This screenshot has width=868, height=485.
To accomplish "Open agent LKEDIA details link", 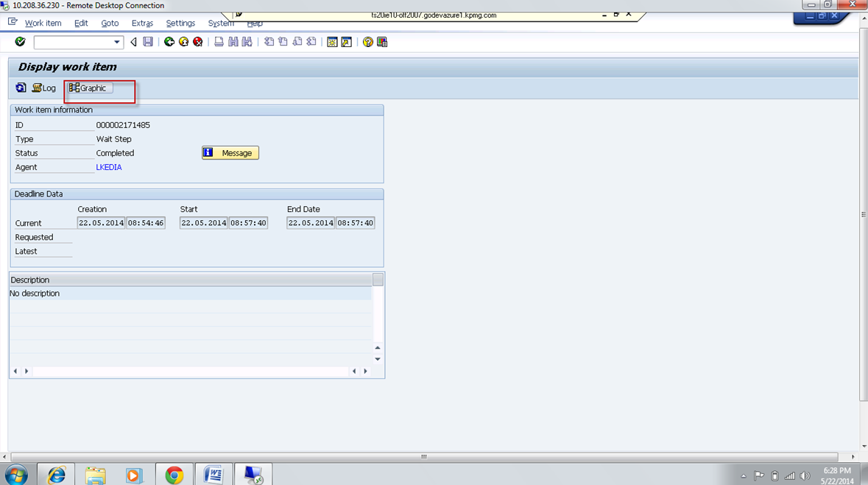I will [x=108, y=167].
